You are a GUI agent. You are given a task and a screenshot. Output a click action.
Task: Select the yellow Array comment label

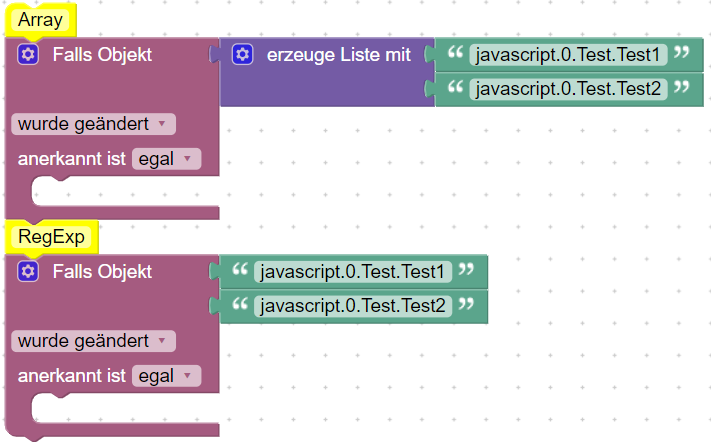pos(42,20)
